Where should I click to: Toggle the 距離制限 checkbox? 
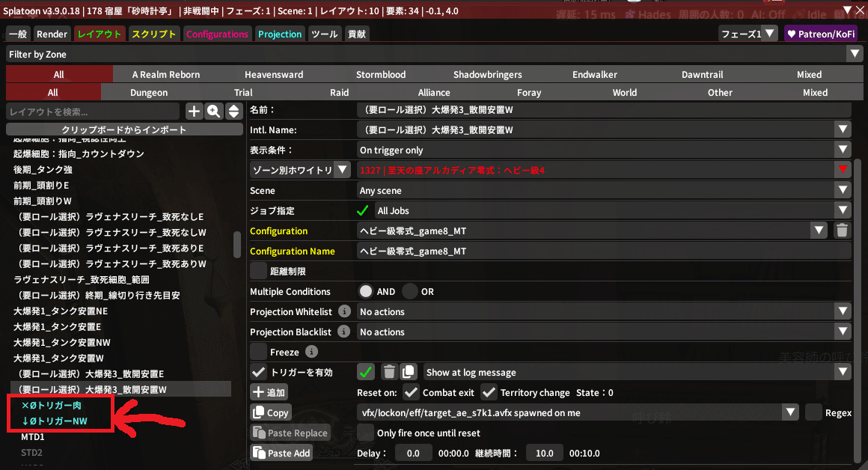click(x=258, y=271)
